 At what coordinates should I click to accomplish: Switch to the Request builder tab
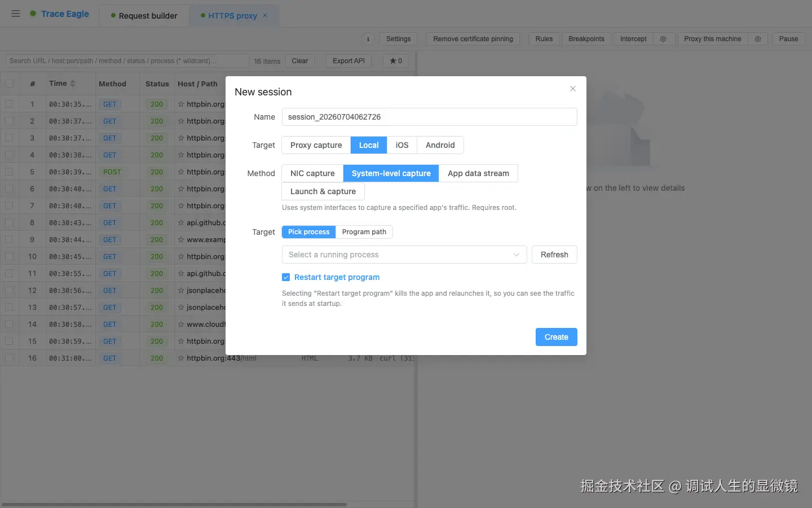144,16
